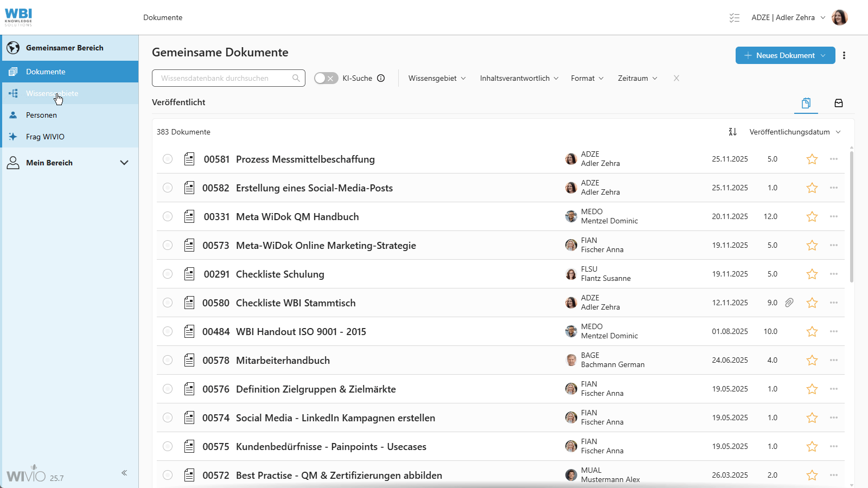Click the archive inbox view icon

coord(838,103)
